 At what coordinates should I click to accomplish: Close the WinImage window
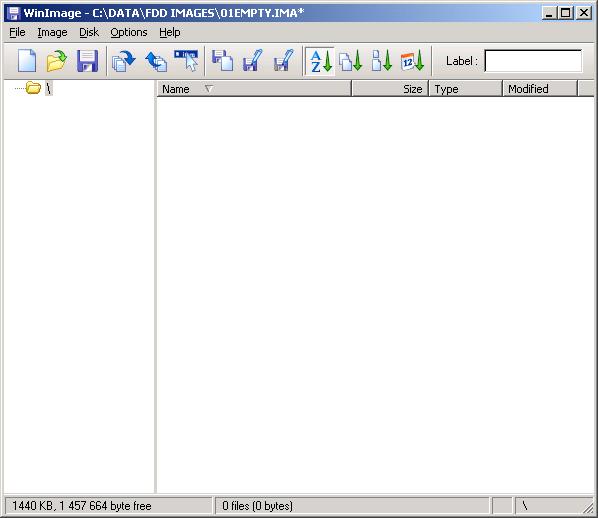584,13
